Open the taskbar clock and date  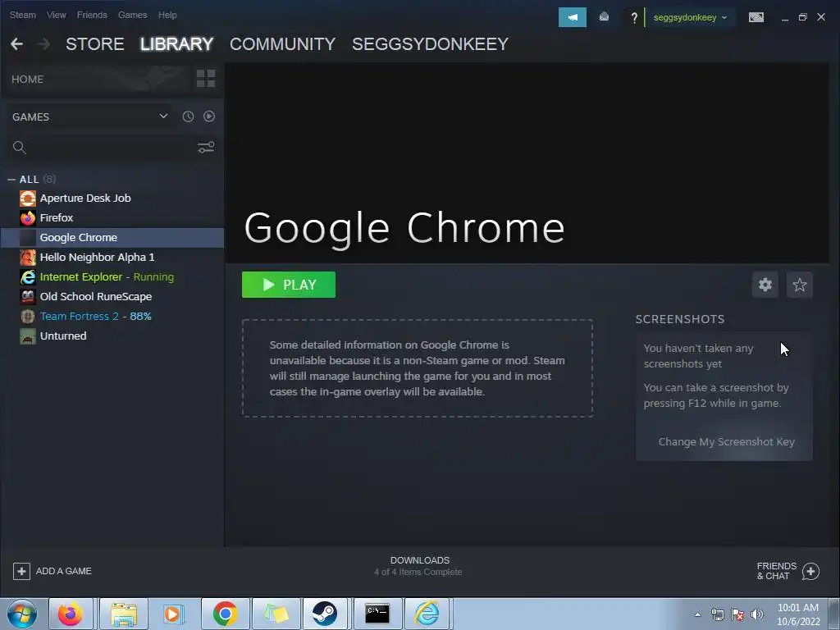[x=798, y=614]
